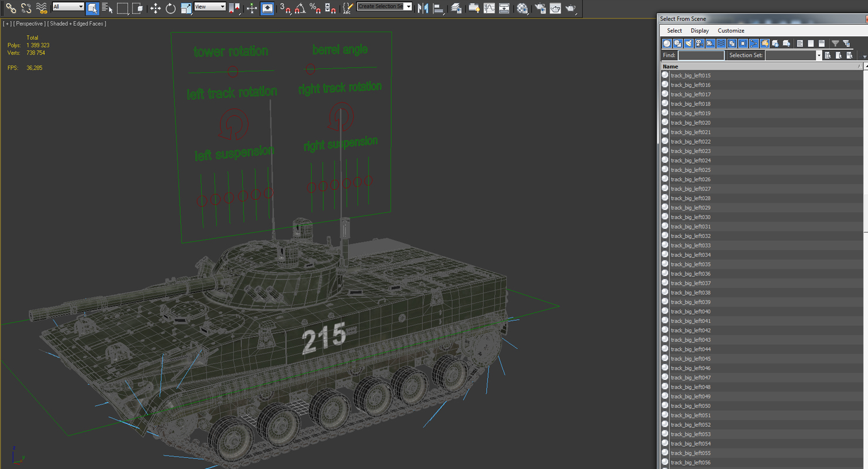Toggle Percent Snap
Image resolution: width=868 pixels, height=469 pixels.
(x=315, y=8)
